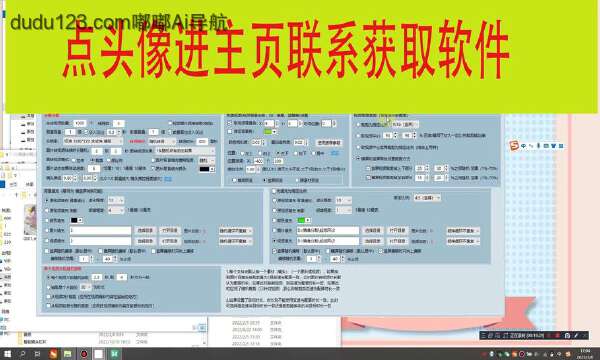Click the button right of the 922 field
The height and width of the screenshot is (360, 600).
(329, 142)
